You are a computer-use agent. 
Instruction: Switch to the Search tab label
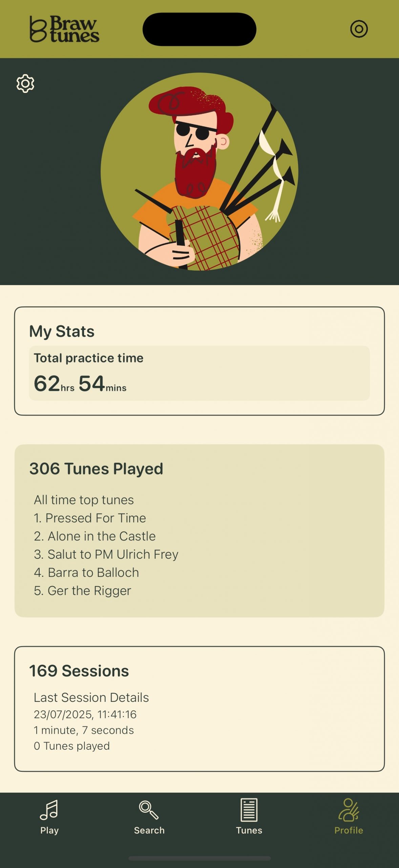pyautogui.click(x=149, y=830)
